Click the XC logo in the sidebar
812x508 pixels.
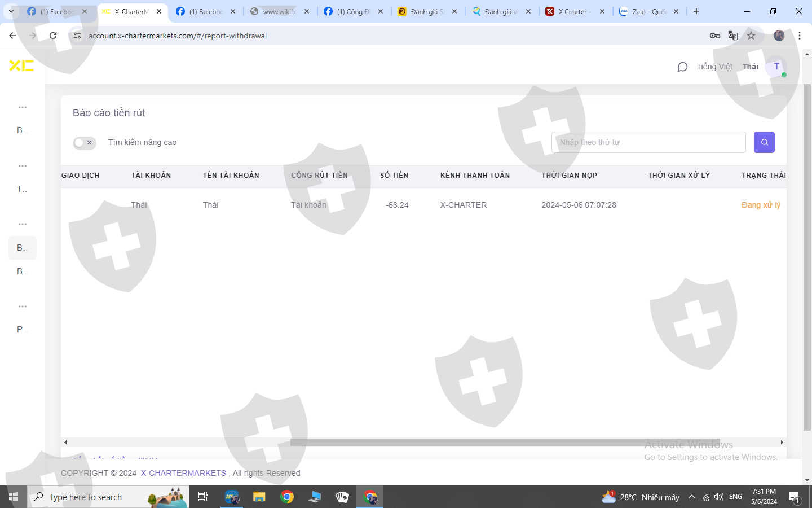click(21, 65)
